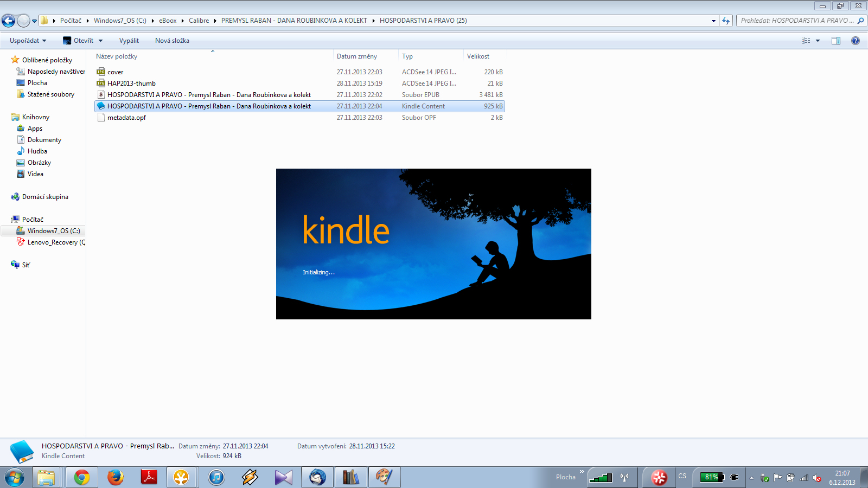Open Oblíbené položky in sidebar
868x488 pixels.
pos(47,60)
